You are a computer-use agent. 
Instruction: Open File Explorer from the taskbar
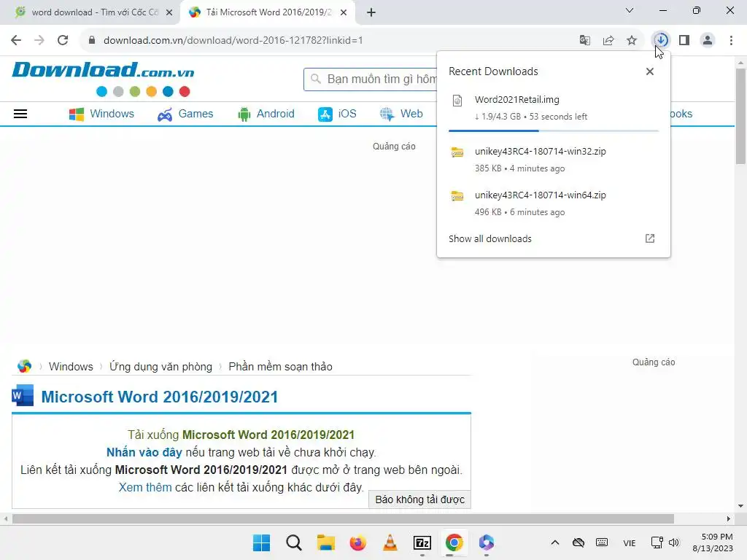326,542
